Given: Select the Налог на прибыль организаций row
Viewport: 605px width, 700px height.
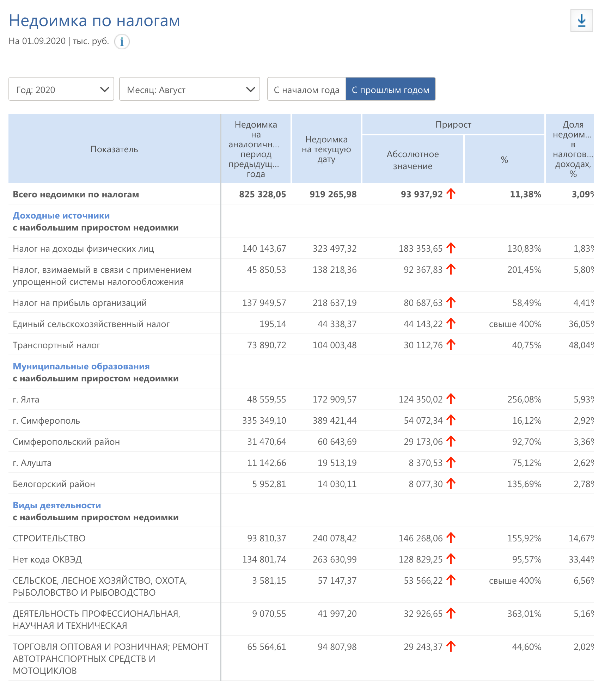Looking at the screenshot, I should (x=80, y=303).
